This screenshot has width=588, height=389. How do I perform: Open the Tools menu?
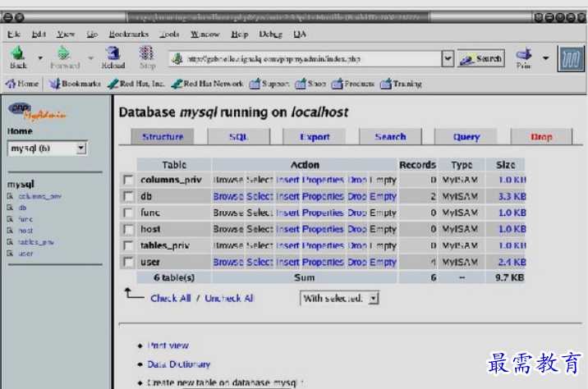pyautogui.click(x=169, y=34)
